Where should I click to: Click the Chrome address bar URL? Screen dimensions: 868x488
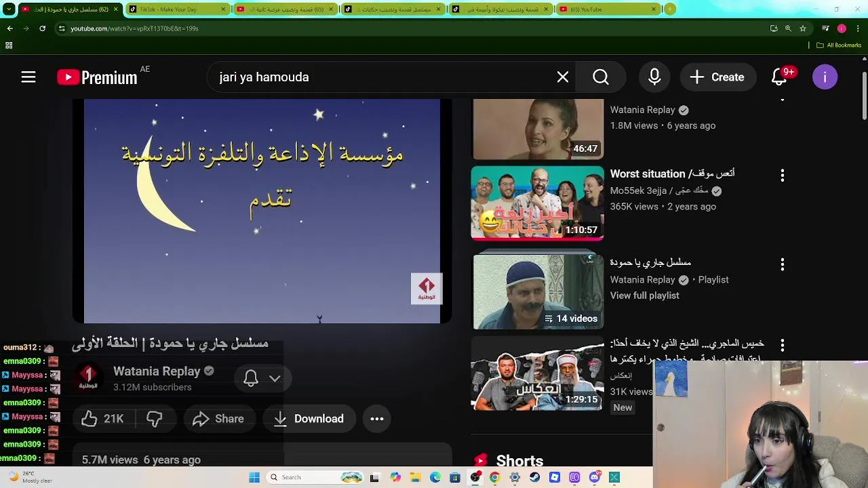click(x=134, y=28)
